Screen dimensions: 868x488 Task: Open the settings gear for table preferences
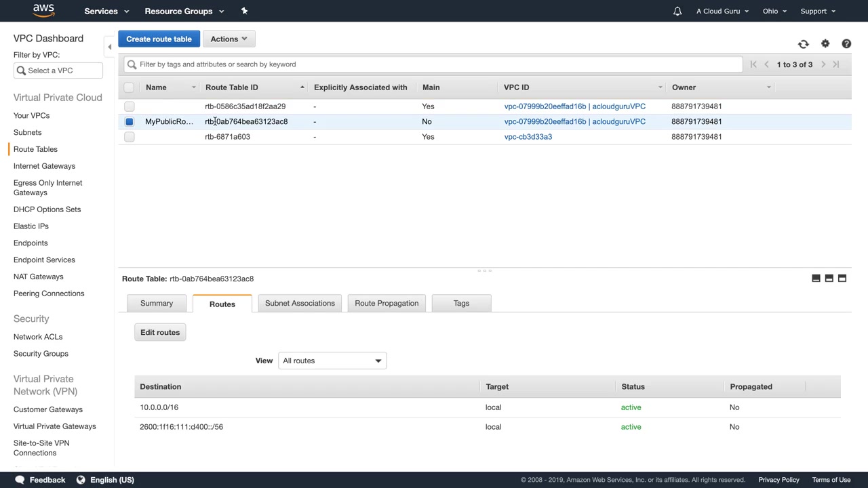click(825, 44)
